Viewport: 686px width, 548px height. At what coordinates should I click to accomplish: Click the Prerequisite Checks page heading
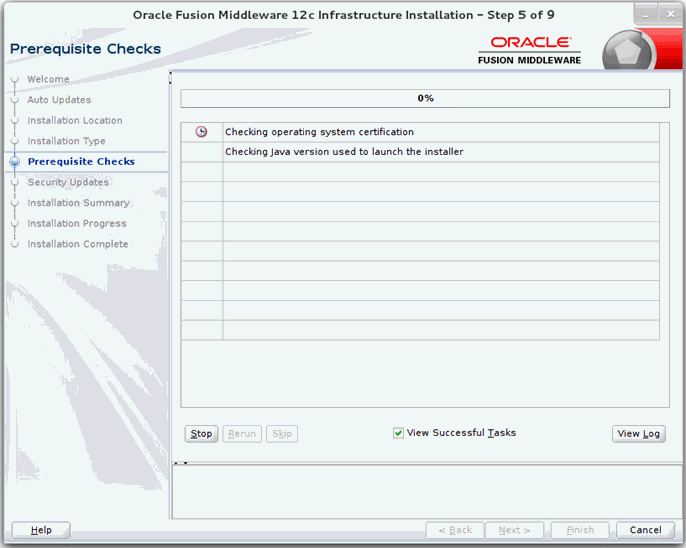[85, 49]
